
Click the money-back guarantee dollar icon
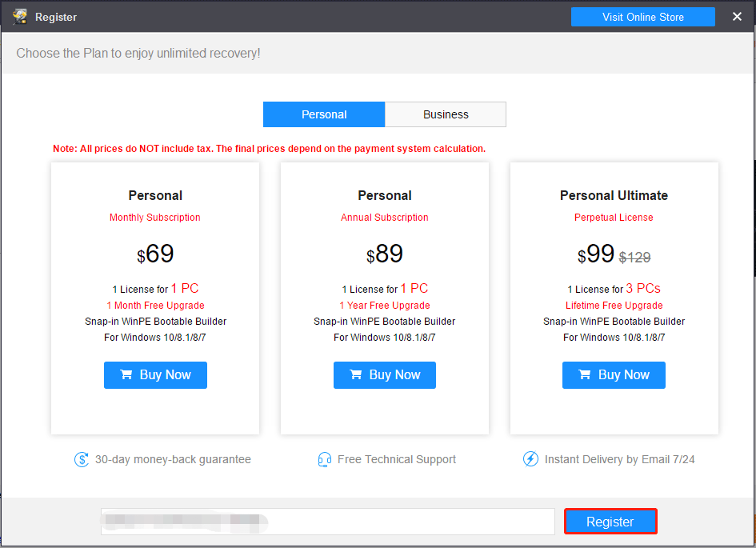[x=82, y=459]
